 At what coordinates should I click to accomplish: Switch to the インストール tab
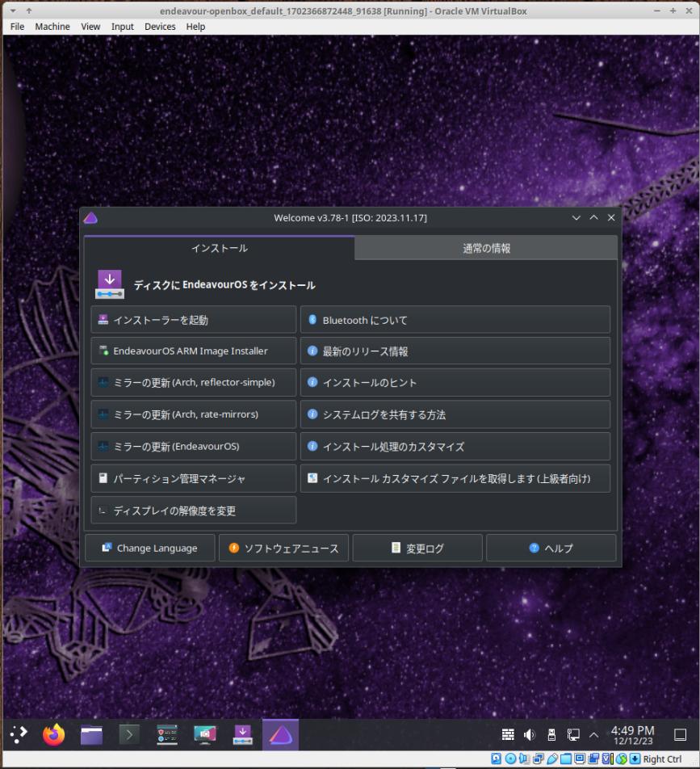click(x=219, y=248)
